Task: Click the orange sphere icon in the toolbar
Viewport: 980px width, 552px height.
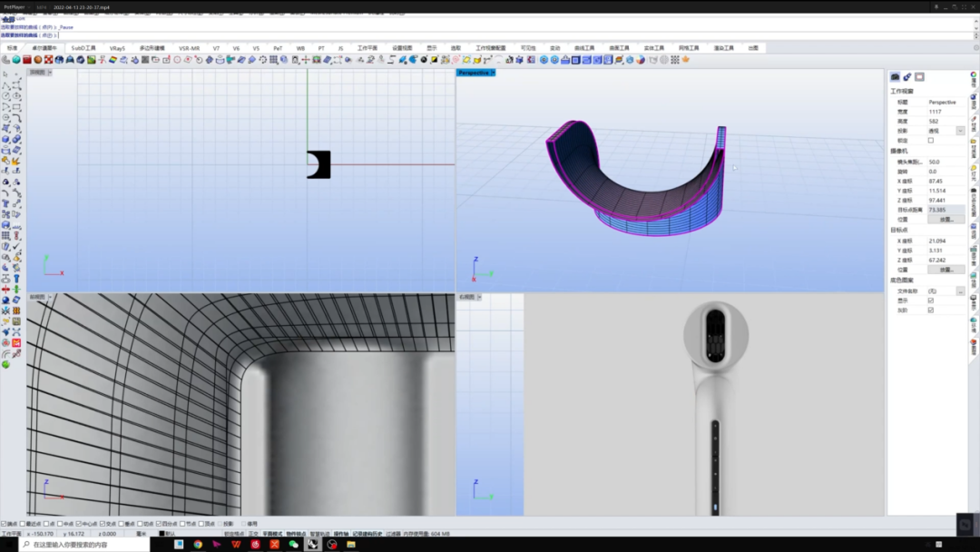Action: click(x=37, y=60)
